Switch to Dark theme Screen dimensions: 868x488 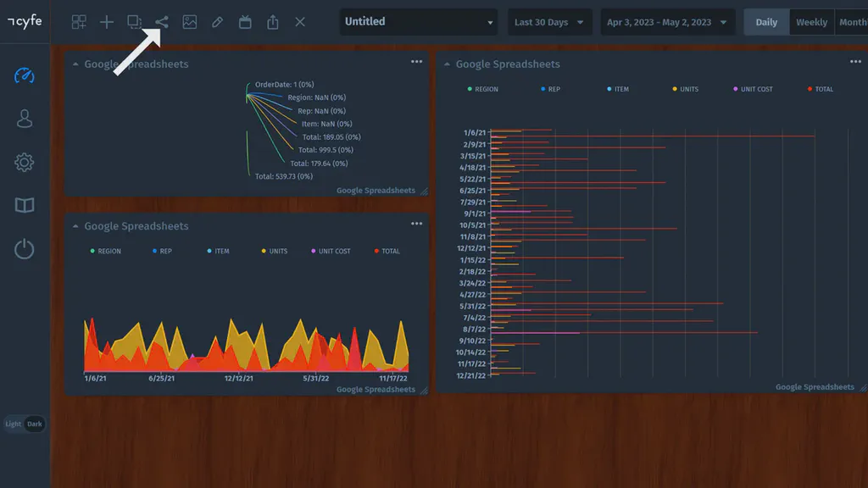click(34, 424)
